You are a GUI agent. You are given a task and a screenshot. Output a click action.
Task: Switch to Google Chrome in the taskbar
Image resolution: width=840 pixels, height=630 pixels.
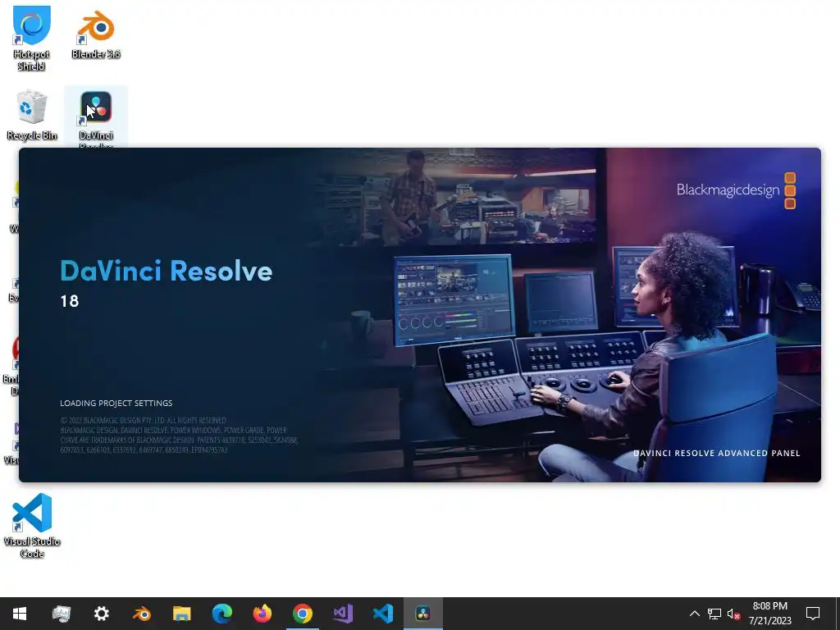click(303, 614)
